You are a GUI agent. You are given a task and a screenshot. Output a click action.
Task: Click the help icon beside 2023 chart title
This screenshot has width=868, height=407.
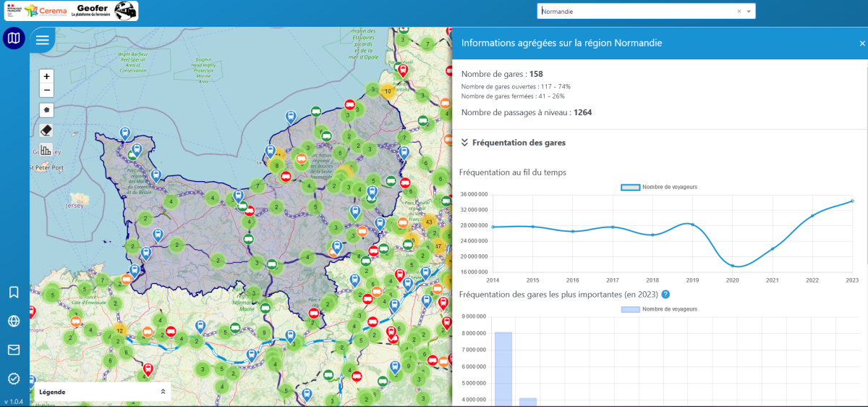tap(665, 295)
